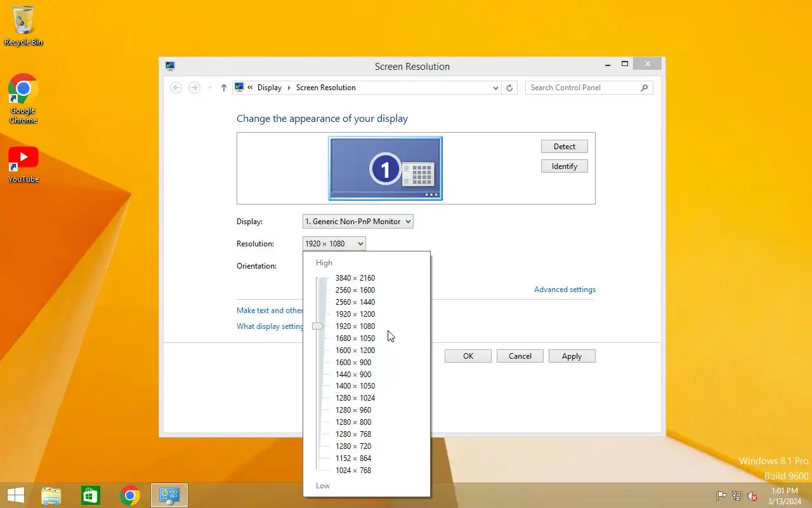Open the Google Chrome desktop shortcut
812x508 pixels.
point(23,98)
